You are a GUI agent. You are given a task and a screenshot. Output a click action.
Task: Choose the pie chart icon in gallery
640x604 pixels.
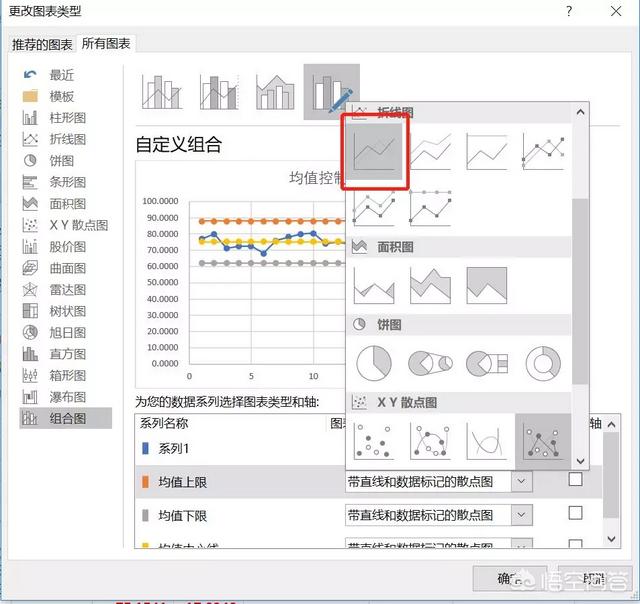click(x=374, y=364)
